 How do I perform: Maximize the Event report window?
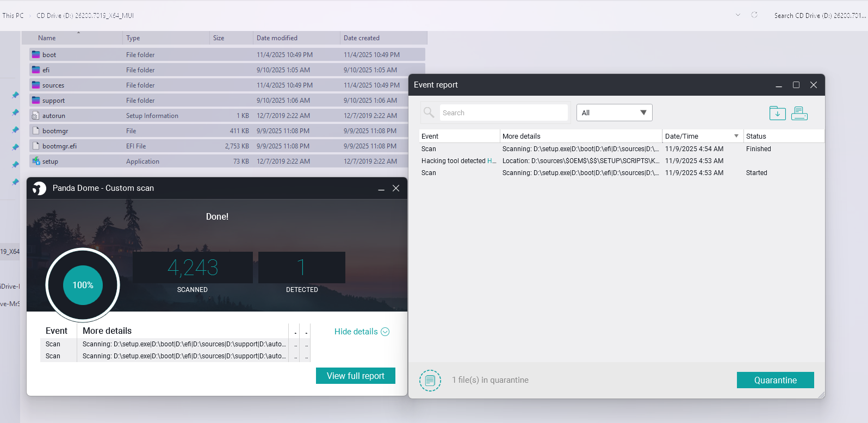coord(796,85)
